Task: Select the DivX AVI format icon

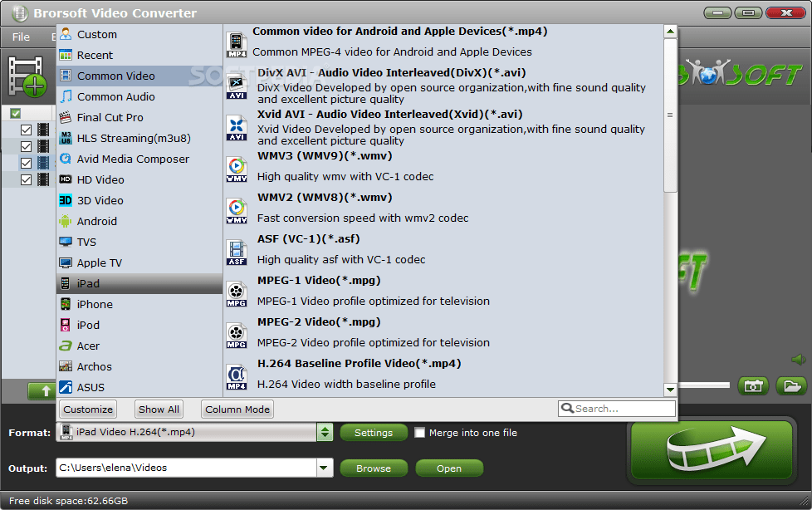Action: tap(237, 86)
